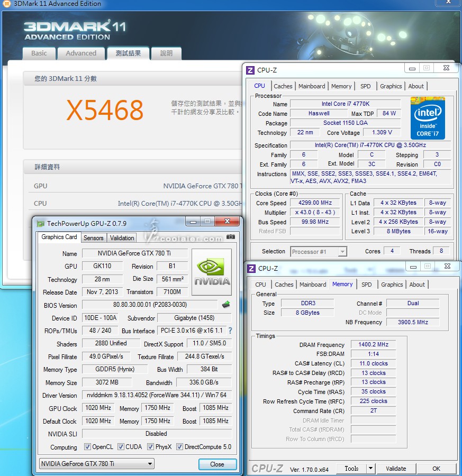
Task: Click the 3DMark 11 title bar icon
Action: tap(6, 4)
